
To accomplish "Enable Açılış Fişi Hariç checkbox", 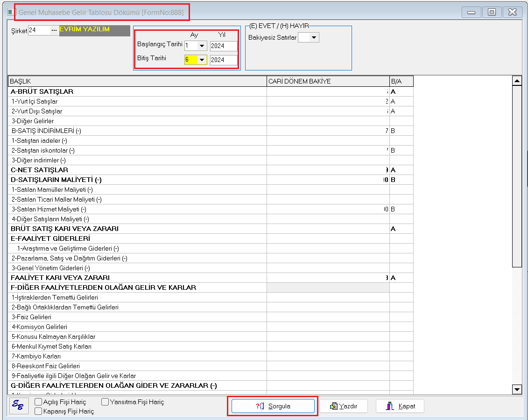I will point(38,402).
